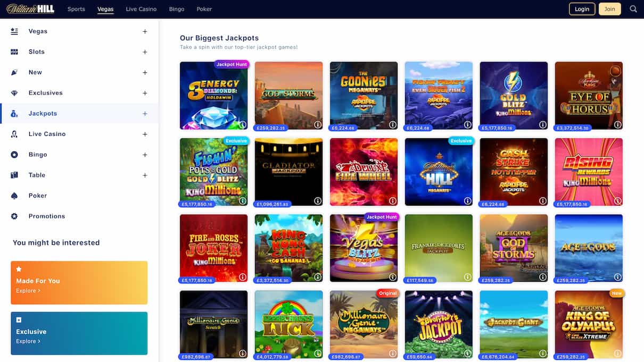The image size is (644, 362).
Task: Open info icon on Gladiator Jackpot
Action: tap(318, 201)
